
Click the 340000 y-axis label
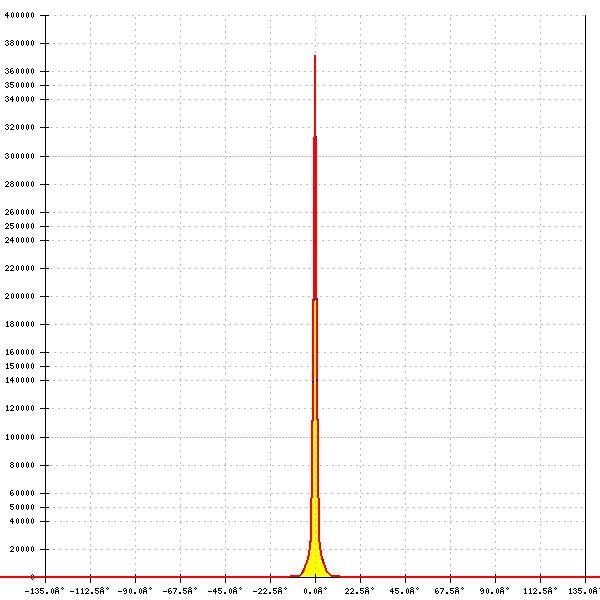click(20, 99)
